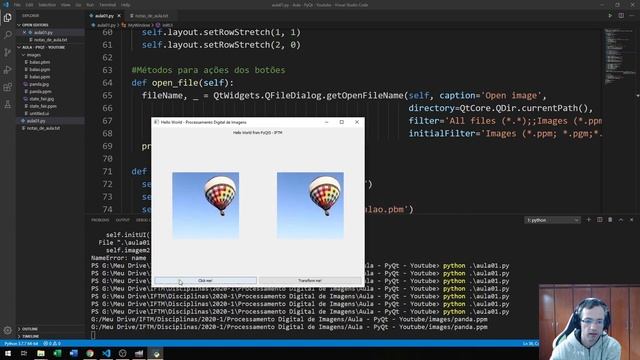
Task: Open Word from the taskbar
Action: tap(73, 353)
